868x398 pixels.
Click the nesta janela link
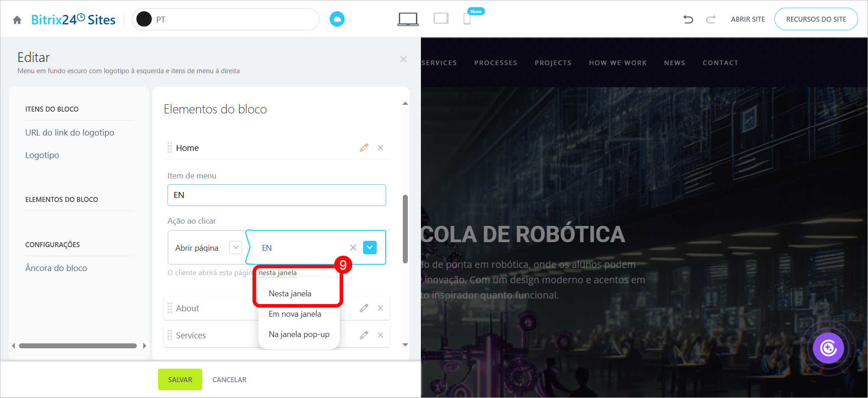tap(277, 273)
